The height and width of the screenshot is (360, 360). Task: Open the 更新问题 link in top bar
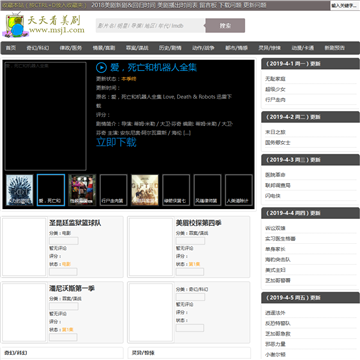(255, 5)
